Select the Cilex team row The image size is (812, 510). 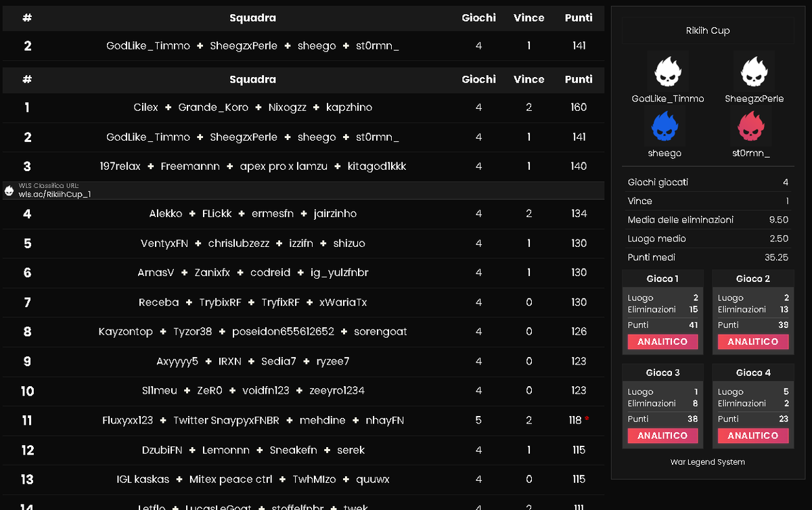pyautogui.click(x=303, y=108)
